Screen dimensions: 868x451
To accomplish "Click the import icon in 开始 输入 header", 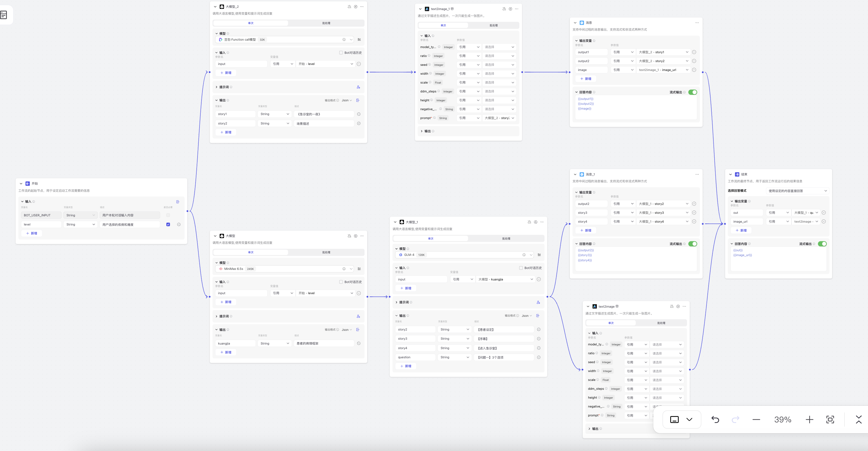I will click(x=178, y=202).
